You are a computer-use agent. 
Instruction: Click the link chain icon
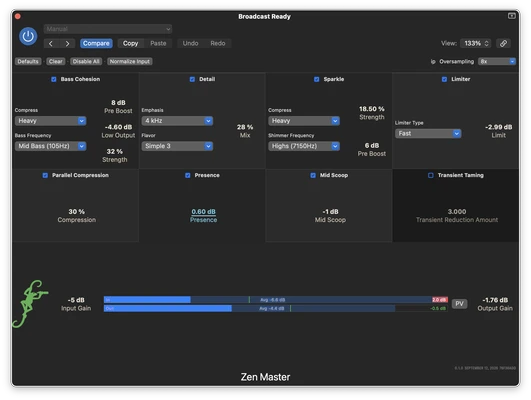point(503,43)
